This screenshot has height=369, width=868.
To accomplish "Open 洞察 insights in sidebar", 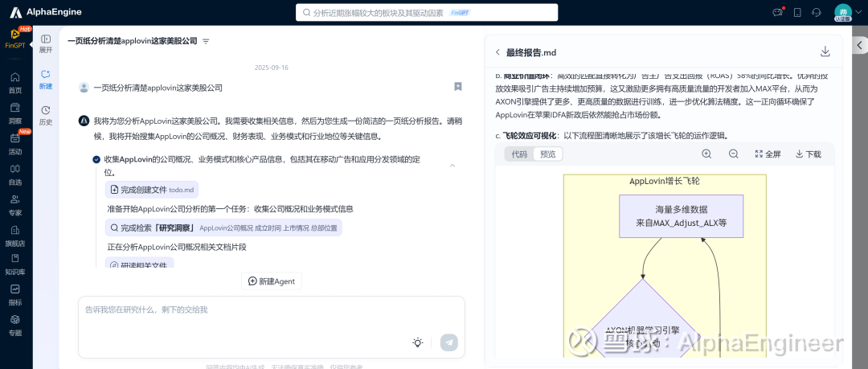I will tap(15, 113).
